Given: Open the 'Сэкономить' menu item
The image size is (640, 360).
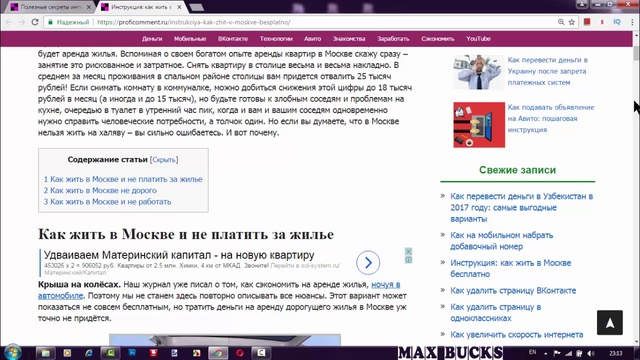Looking at the screenshot, I should click(x=438, y=39).
